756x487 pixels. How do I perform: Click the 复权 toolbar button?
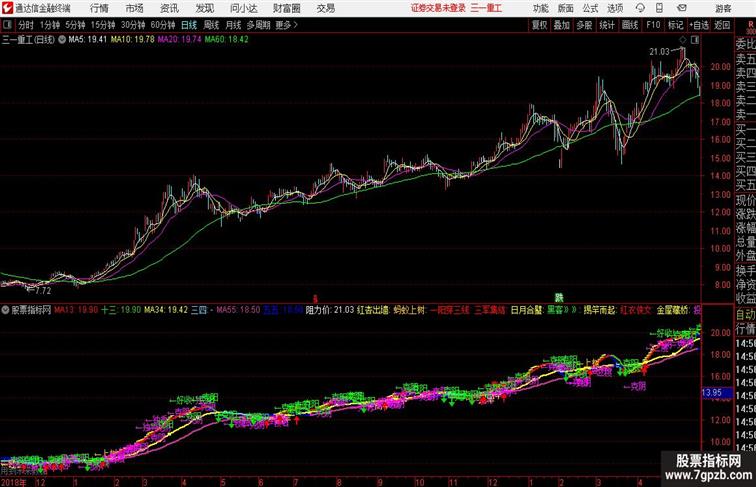540,25
